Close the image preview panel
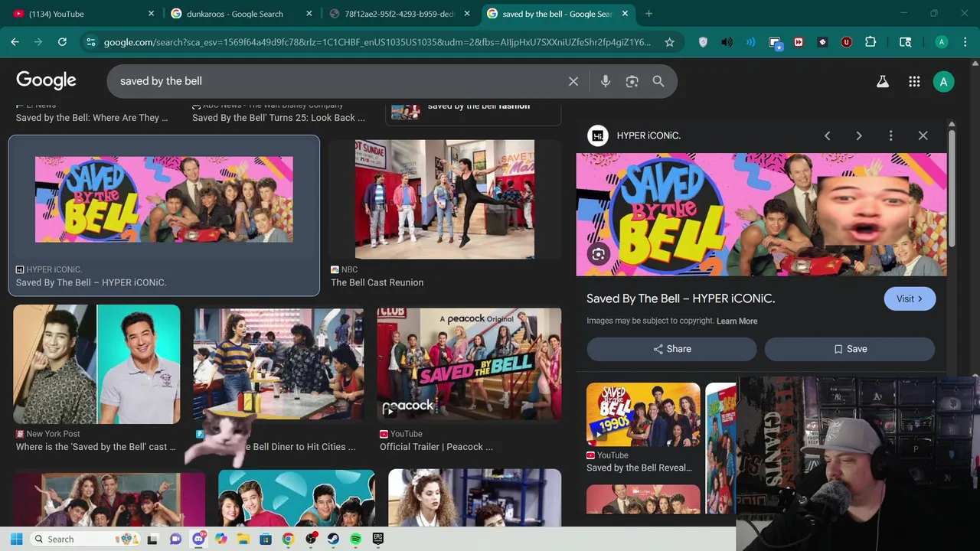This screenshot has width=980, height=551. point(923,135)
